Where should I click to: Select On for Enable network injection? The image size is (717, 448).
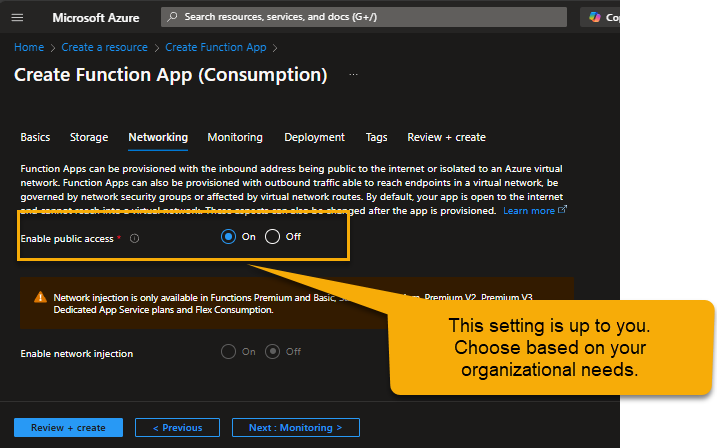229,352
